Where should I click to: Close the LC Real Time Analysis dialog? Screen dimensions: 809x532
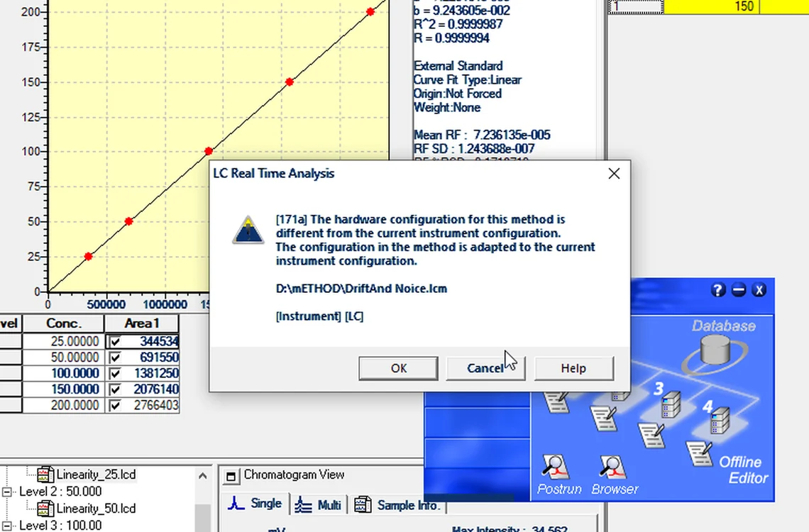tap(614, 174)
